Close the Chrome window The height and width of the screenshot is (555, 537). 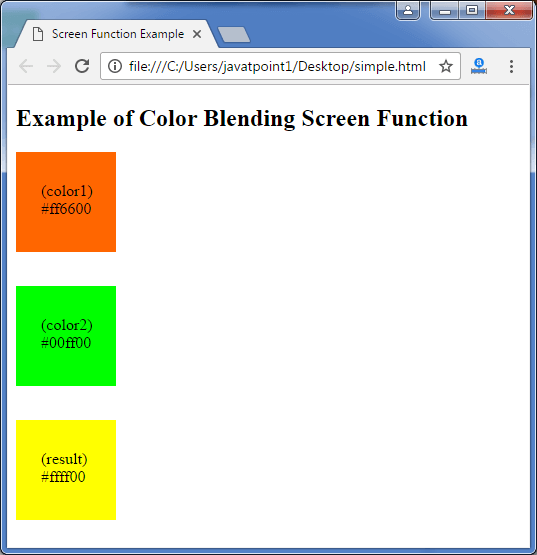(509, 10)
